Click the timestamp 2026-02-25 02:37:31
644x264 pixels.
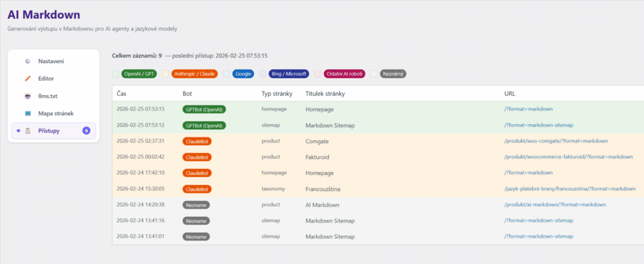pyautogui.click(x=140, y=141)
